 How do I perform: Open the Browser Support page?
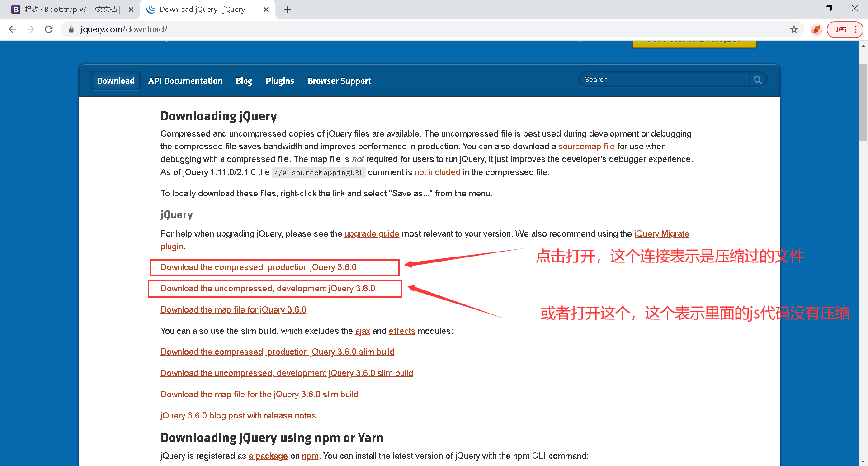coord(340,81)
